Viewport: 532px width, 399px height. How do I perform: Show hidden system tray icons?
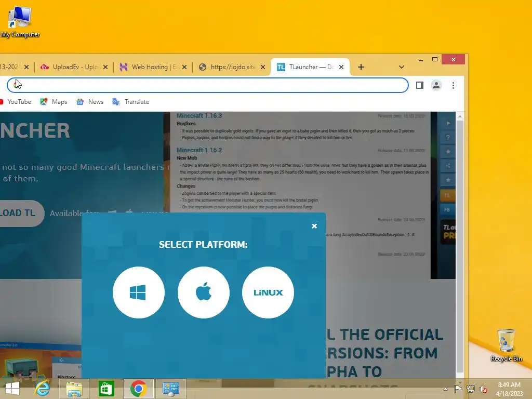click(445, 389)
